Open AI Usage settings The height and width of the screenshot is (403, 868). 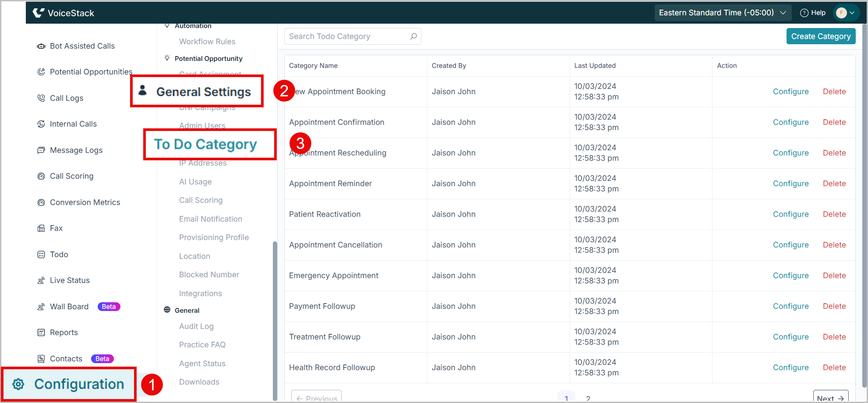tap(195, 182)
